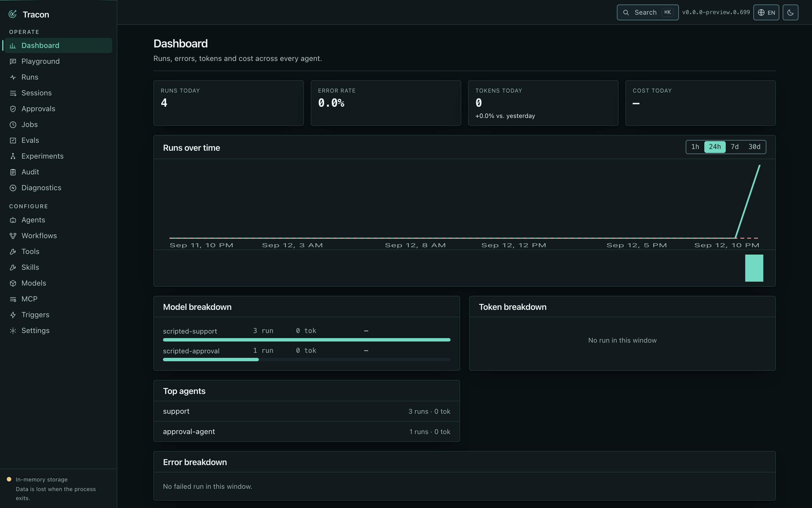The height and width of the screenshot is (508, 812).
Task: Toggle dark mode with the moon button
Action: 790,12
